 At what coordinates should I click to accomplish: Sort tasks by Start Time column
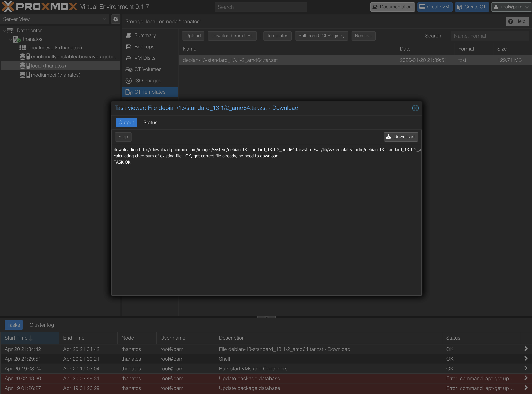pyautogui.click(x=30, y=338)
